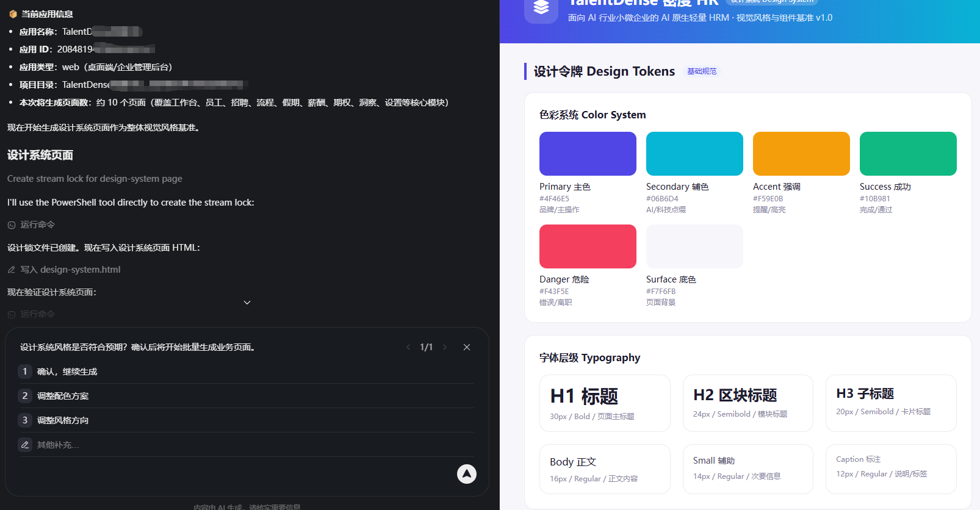Click the 基础规范 badge
Screen dimensions: 980x510
(x=702, y=71)
